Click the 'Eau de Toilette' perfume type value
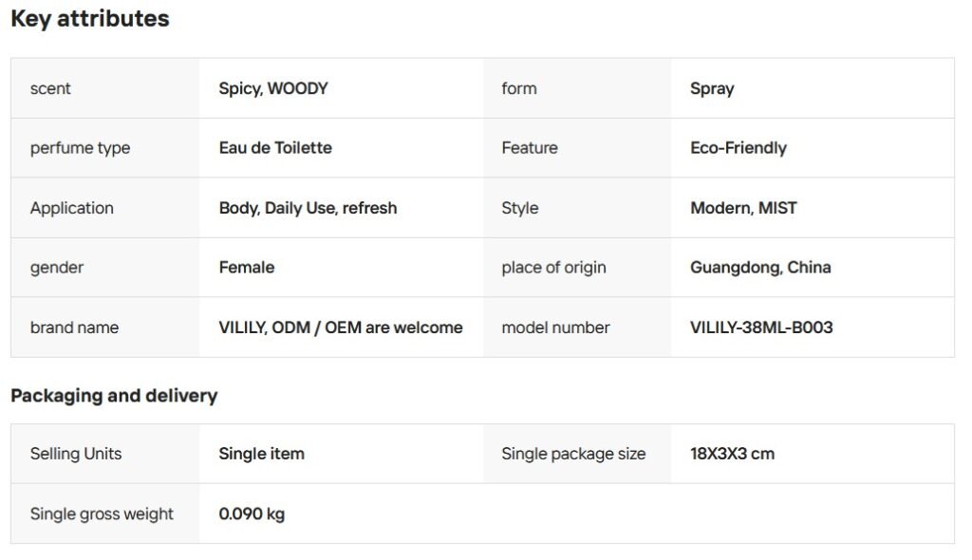The width and height of the screenshot is (972, 560). 275,148
